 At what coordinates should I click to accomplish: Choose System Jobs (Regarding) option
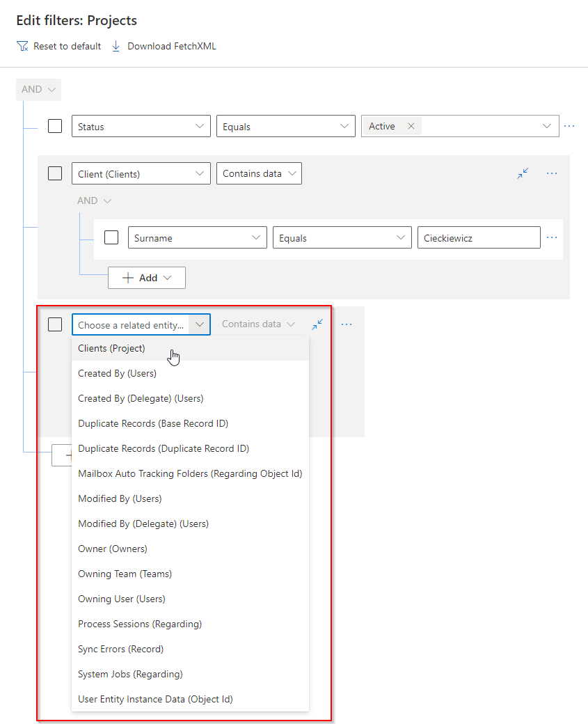tap(190, 674)
